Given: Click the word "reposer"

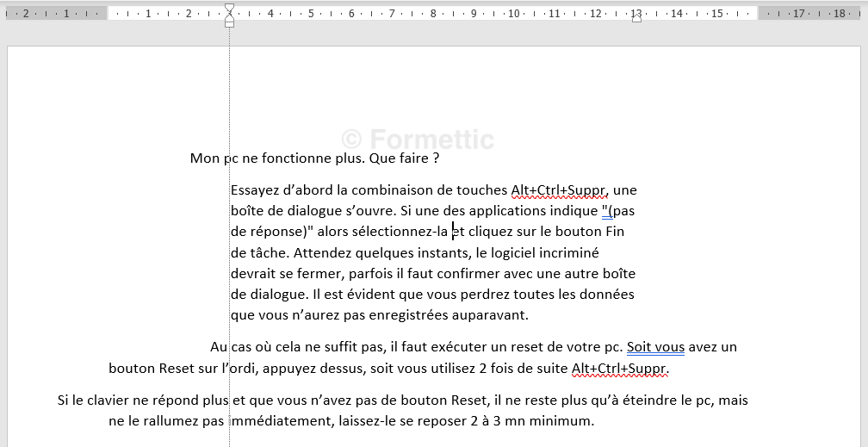Looking at the screenshot, I should coord(443,421).
